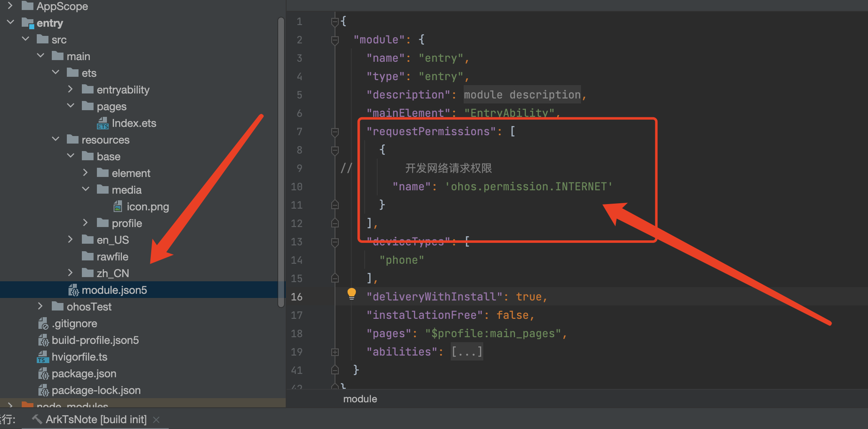
Task: Collapse the pages folder chevron
Action: coord(71,106)
